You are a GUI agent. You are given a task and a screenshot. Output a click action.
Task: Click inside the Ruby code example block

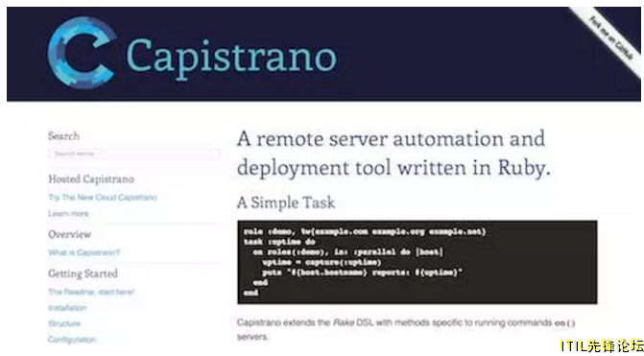click(417, 262)
